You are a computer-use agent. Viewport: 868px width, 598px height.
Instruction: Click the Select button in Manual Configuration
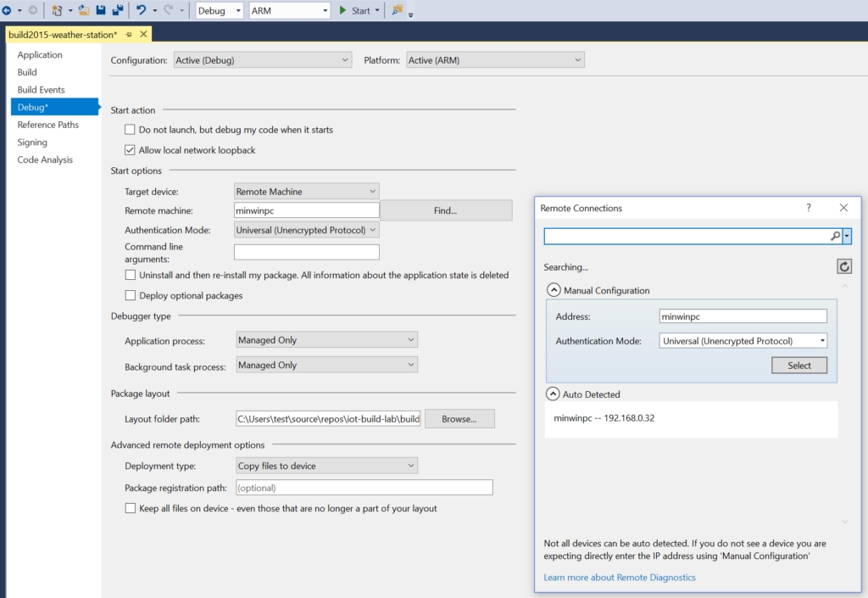pyautogui.click(x=799, y=365)
